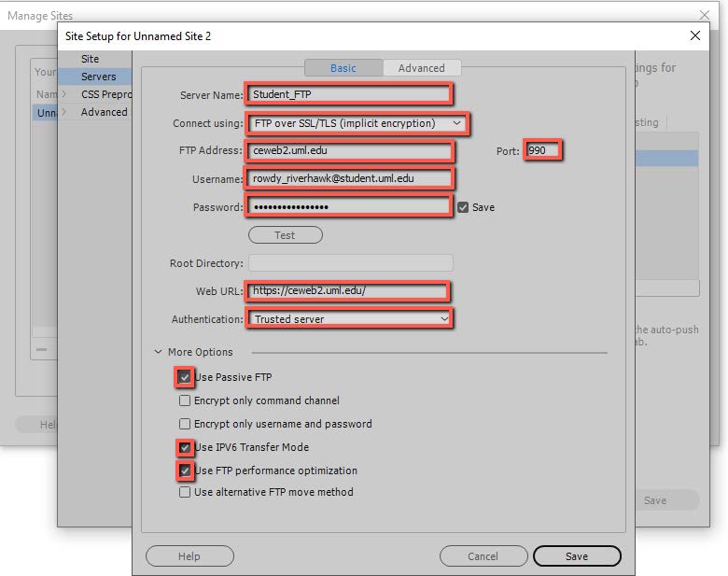This screenshot has height=576, width=728.
Task: Enable Encrypt only command channel
Action: pyautogui.click(x=185, y=400)
